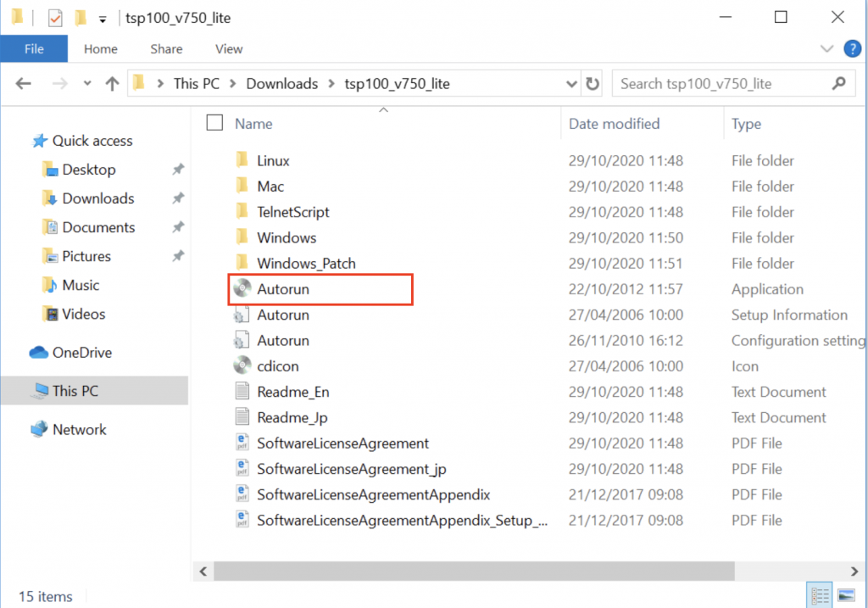The width and height of the screenshot is (868, 608).
Task: Sort by the Name column header
Action: [253, 124]
